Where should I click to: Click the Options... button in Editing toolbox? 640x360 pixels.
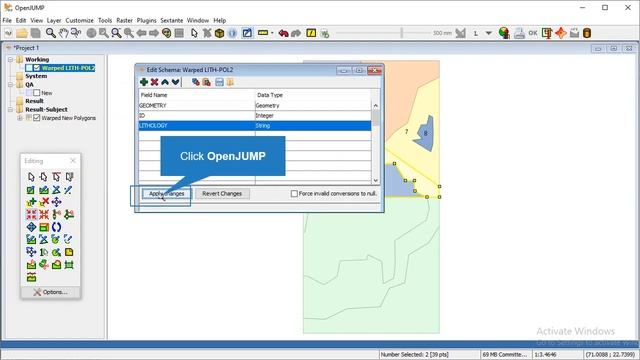(x=51, y=292)
